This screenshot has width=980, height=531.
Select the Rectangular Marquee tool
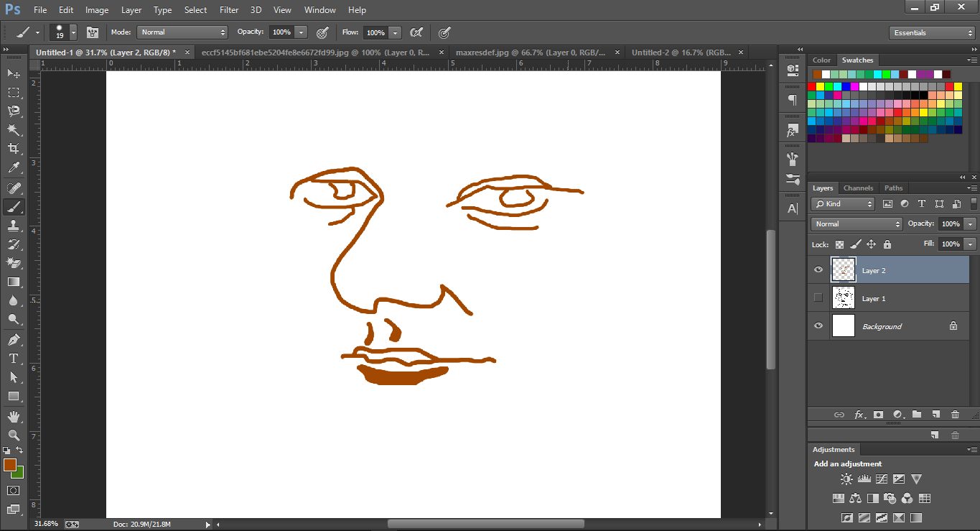click(x=14, y=92)
